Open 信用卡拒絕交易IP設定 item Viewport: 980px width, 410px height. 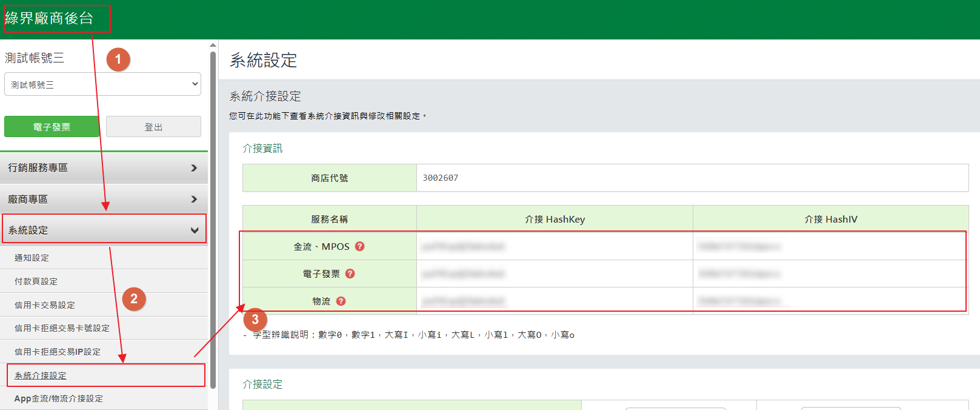(58, 352)
